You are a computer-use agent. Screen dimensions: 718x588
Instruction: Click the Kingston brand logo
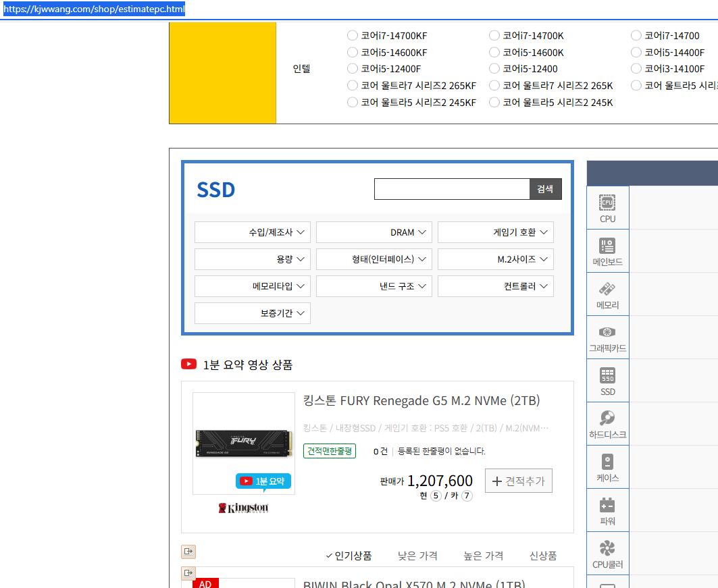(244, 508)
